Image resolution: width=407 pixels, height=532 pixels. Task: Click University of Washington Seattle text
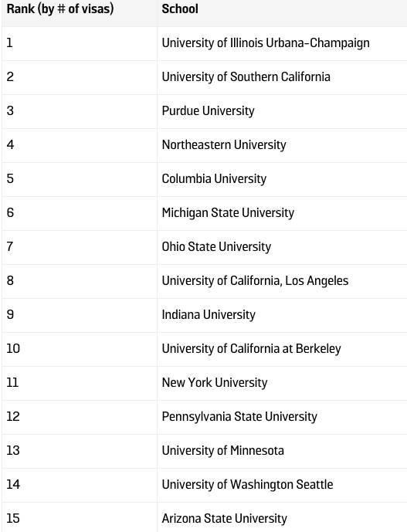247,485
